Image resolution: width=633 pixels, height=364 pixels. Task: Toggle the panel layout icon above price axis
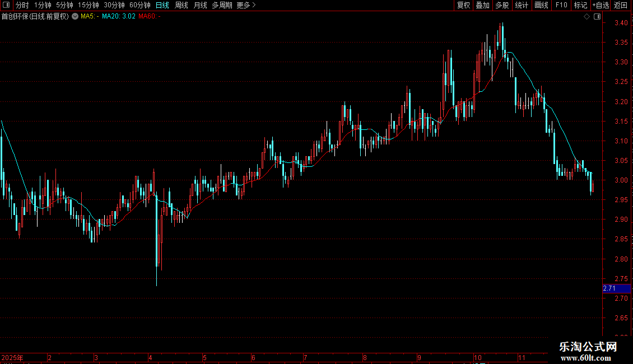coord(597,17)
